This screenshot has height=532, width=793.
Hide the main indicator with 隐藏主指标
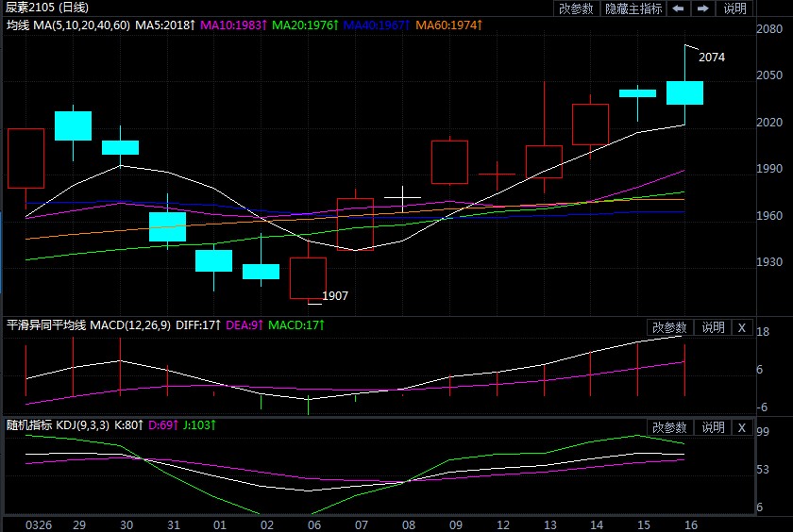pyautogui.click(x=633, y=8)
